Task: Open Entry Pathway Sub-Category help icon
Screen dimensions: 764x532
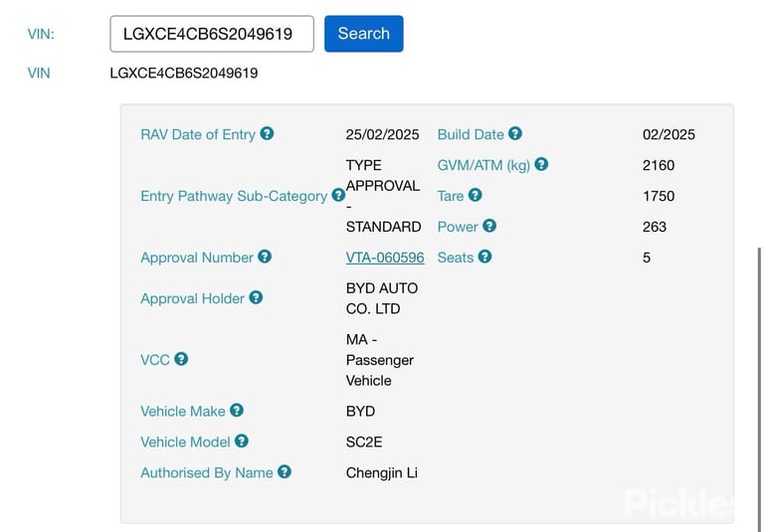Action: (338, 195)
